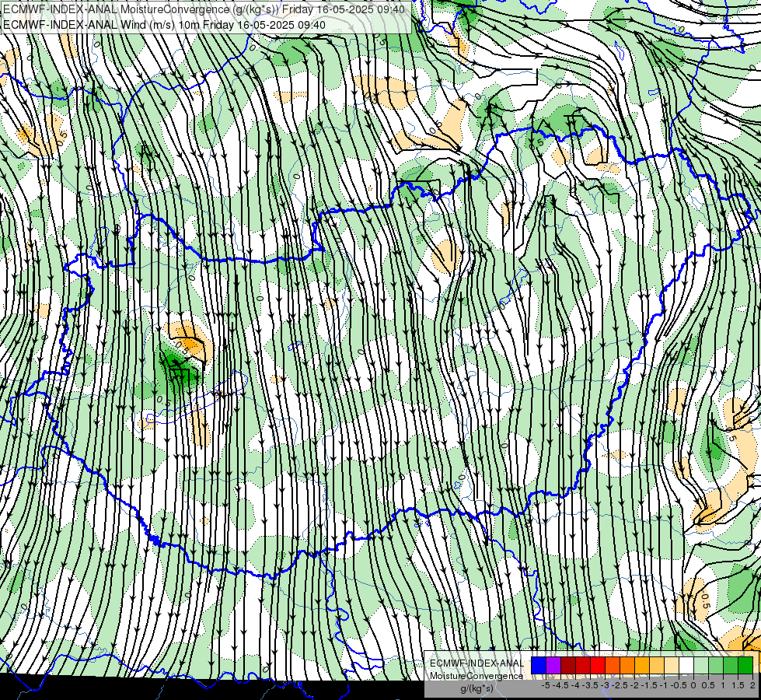Viewport: 761px width, 700px height.
Task: Click the '-4' tick label on the legend
Action: click(x=575, y=685)
